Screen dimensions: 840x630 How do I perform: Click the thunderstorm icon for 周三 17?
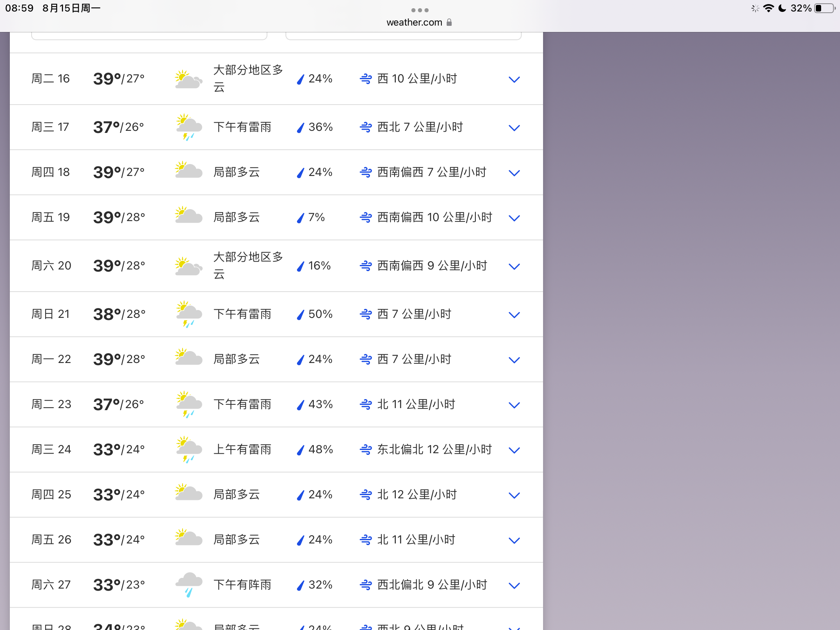[x=188, y=127]
